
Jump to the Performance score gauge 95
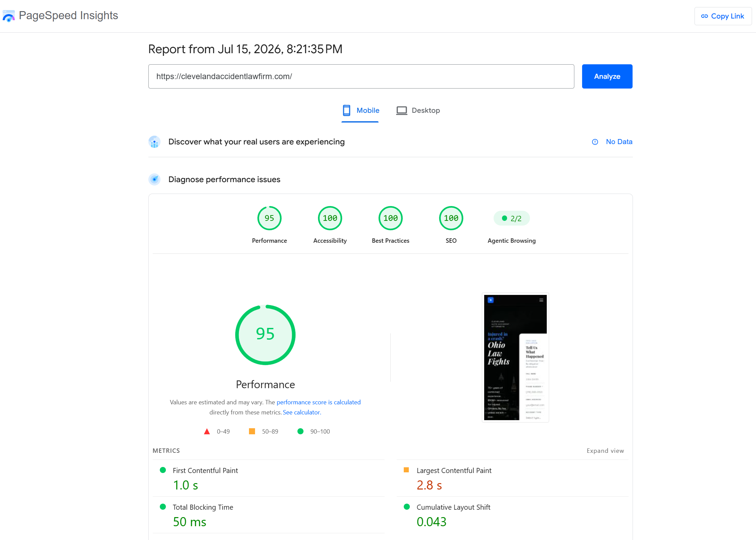[269, 218]
